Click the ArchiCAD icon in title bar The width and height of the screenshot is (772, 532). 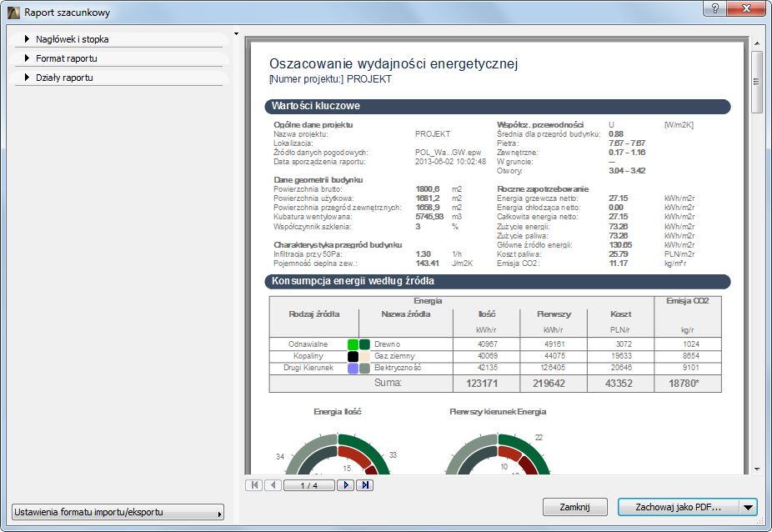tap(13, 13)
